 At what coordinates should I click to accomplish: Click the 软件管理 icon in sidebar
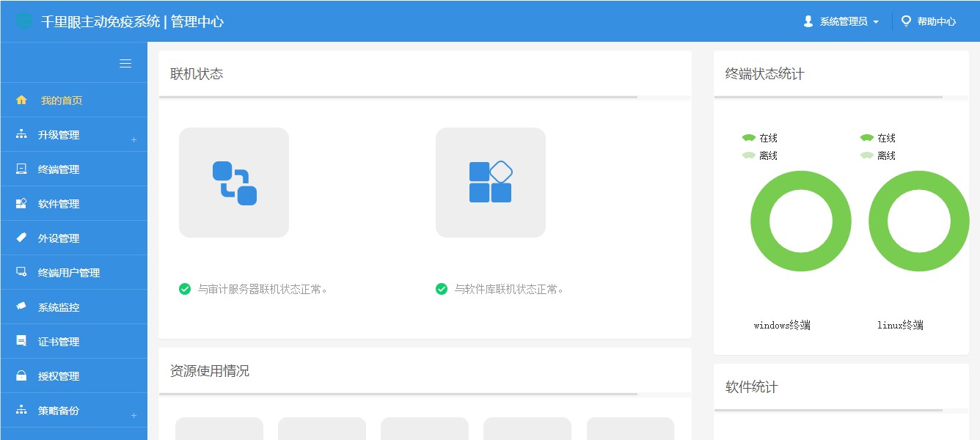pyautogui.click(x=21, y=204)
